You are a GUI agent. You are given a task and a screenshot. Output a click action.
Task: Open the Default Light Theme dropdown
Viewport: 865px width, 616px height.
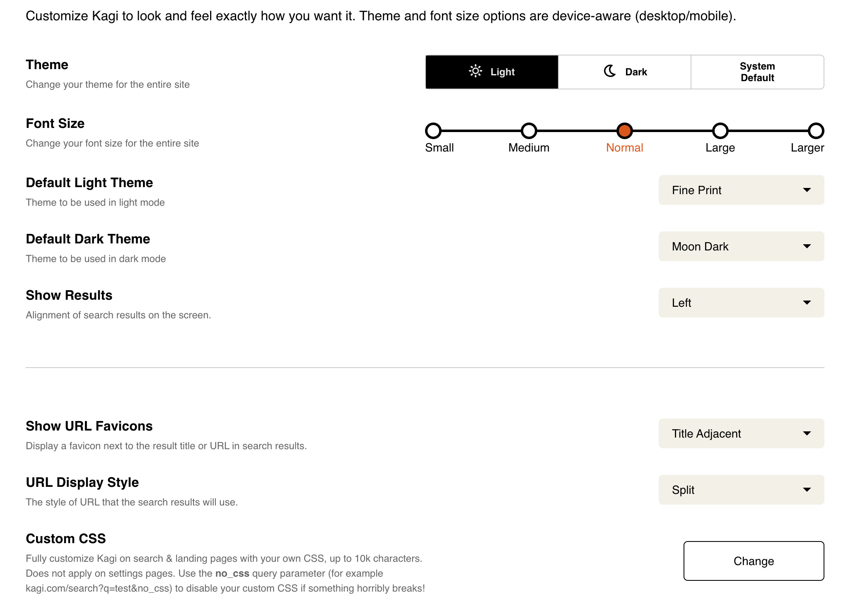coord(741,190)
